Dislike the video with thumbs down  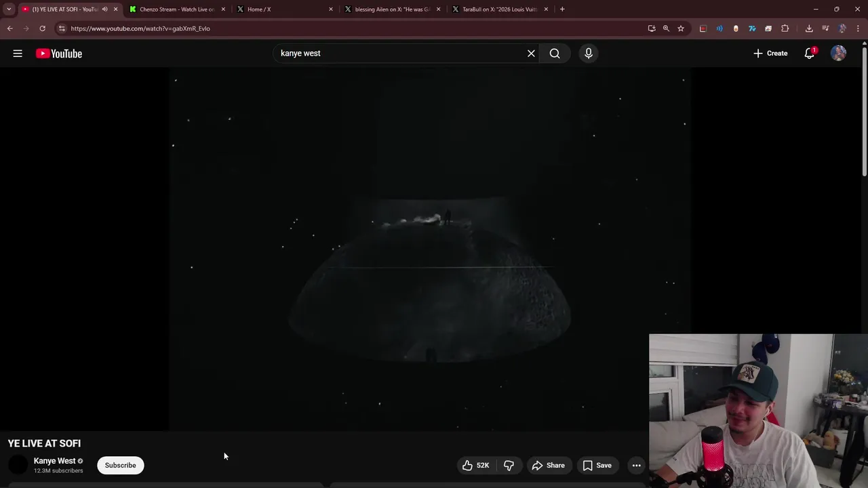click(509, 466)
